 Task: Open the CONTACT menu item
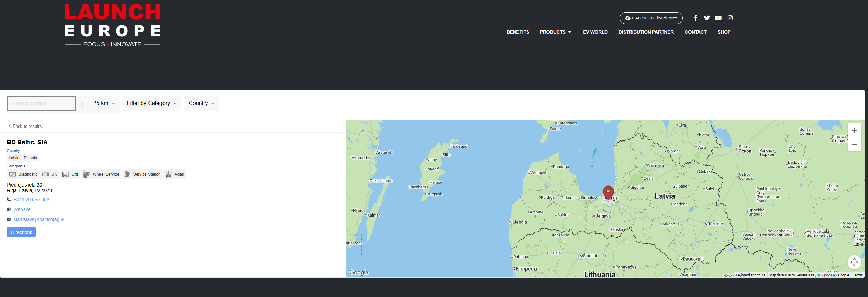(696, 32)
